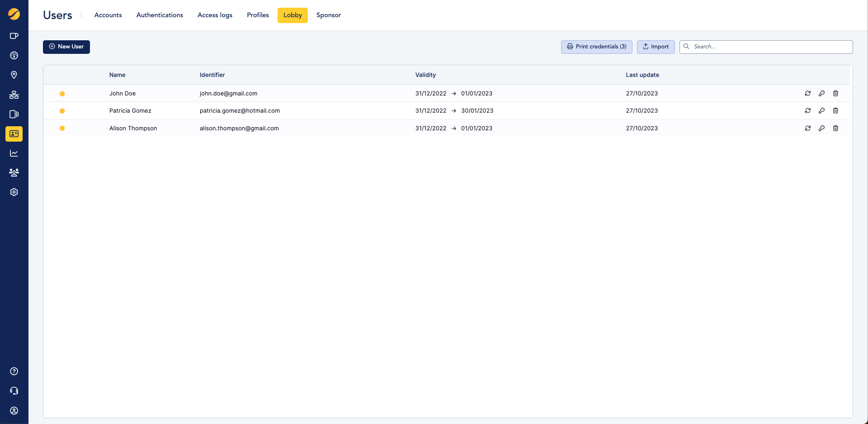Switch to the Accounts tab
Viewport: 868px width, 424px height.
coord(108,15)
